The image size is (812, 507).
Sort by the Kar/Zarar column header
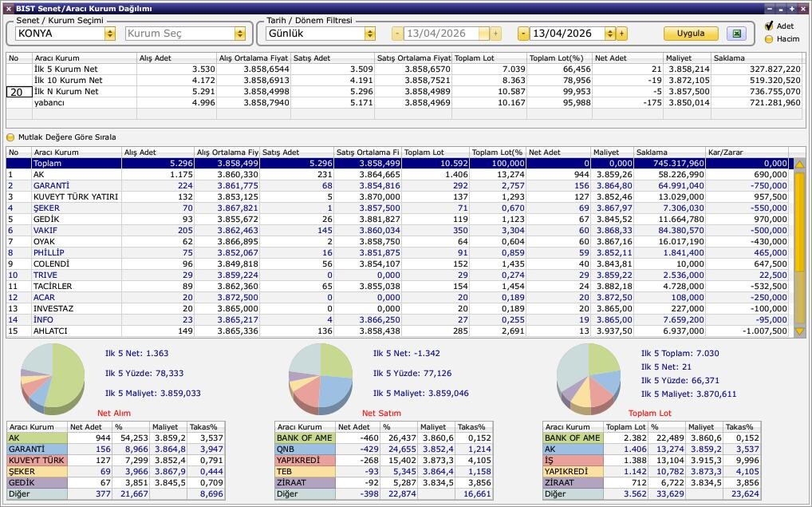[746, 152]
